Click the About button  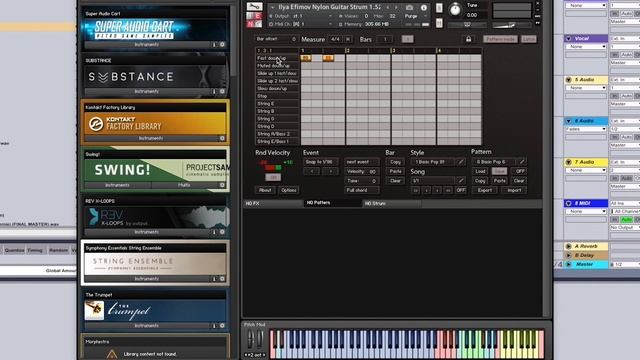click(265, 190)
